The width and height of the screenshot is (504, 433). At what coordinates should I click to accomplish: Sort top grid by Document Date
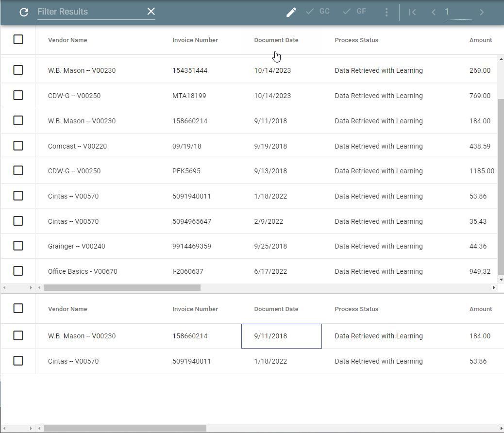(276, 40)
